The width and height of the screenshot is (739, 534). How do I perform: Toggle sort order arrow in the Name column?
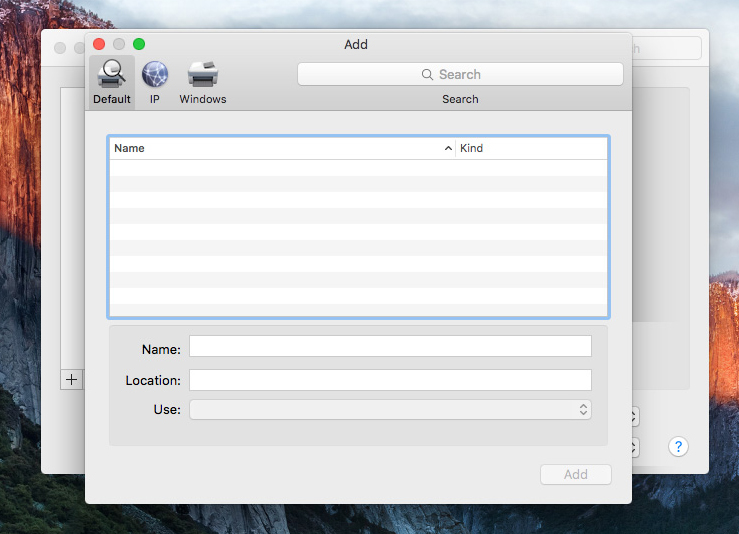pyautogui.click(x=448, y=148)
